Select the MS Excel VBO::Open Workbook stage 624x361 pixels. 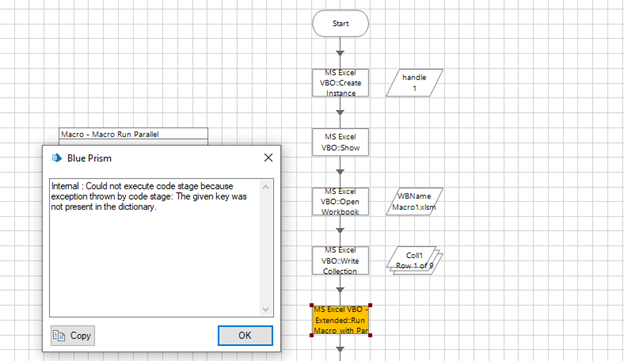coord(340,201)
